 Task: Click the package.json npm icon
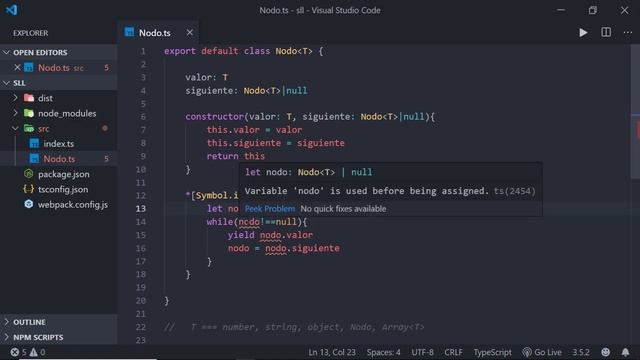(29, 174)
